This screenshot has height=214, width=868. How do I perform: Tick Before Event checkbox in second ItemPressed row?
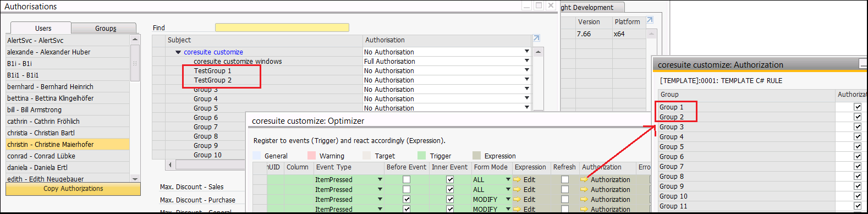406,190
